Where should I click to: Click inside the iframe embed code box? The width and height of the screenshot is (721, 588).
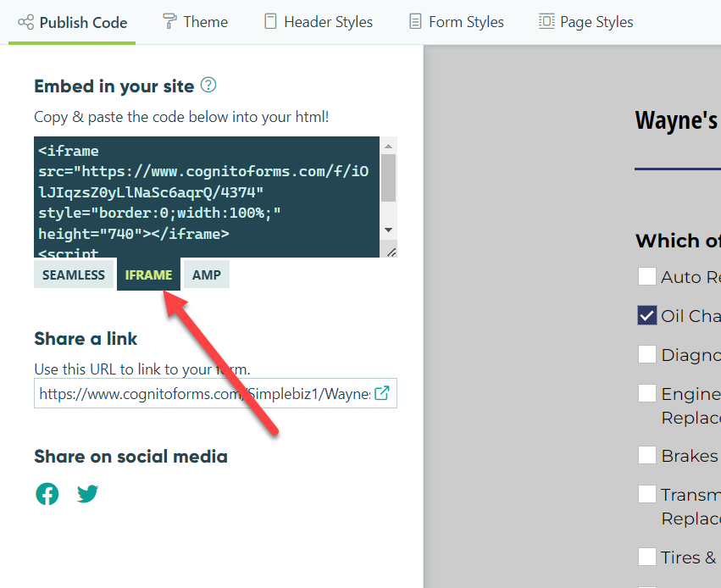pos(207,197)
